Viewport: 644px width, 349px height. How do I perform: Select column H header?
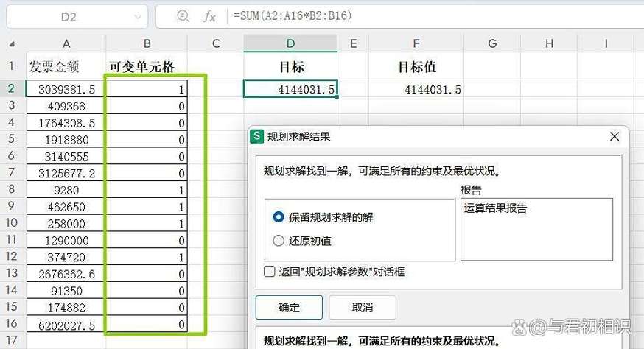[549, 43]
